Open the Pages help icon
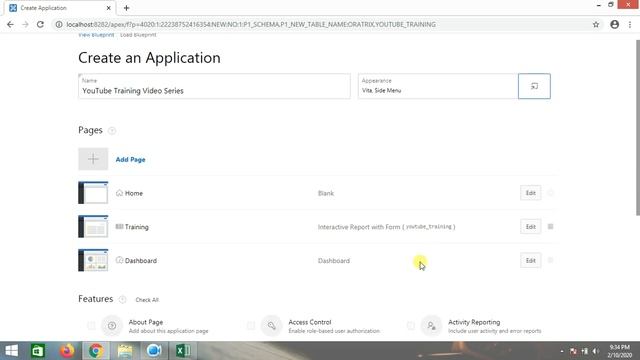This screenshot has width=640, height=360. click(112, 131)
